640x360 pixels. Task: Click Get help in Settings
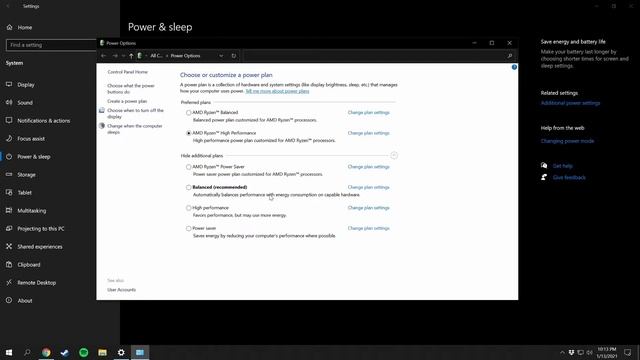[562, 166]
